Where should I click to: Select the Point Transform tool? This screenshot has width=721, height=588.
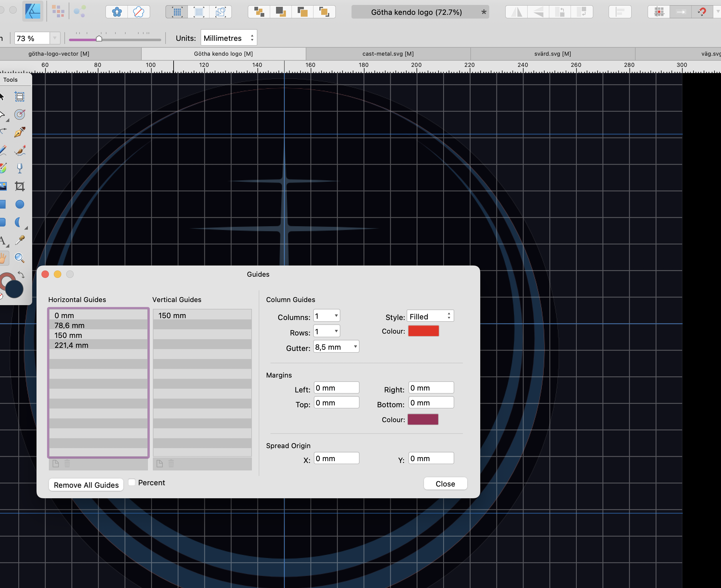pos(19,115)
